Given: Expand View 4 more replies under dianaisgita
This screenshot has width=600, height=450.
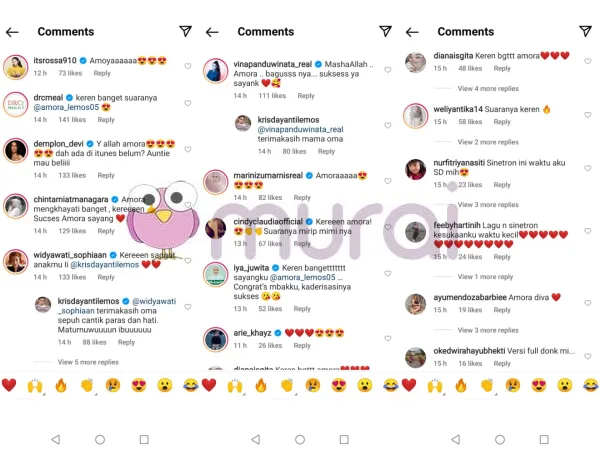Looking at the screenshot, I should pyautogui.click(x=488, y=88).
